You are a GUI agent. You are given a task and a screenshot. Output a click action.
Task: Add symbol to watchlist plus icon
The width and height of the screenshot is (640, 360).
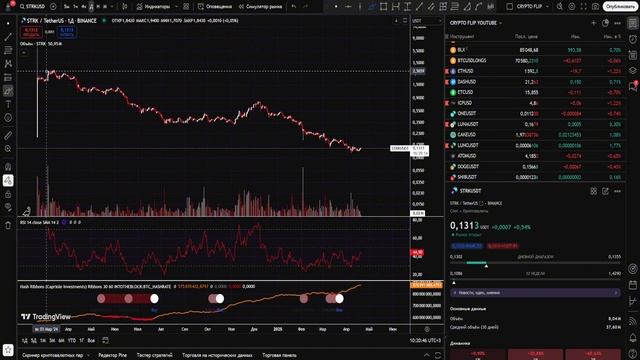(593, 23)
